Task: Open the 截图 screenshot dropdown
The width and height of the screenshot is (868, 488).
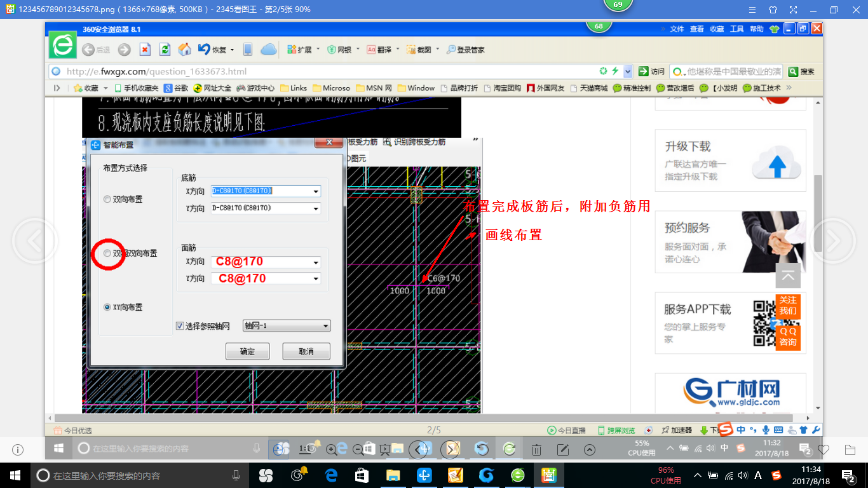Action: (423, 50)
